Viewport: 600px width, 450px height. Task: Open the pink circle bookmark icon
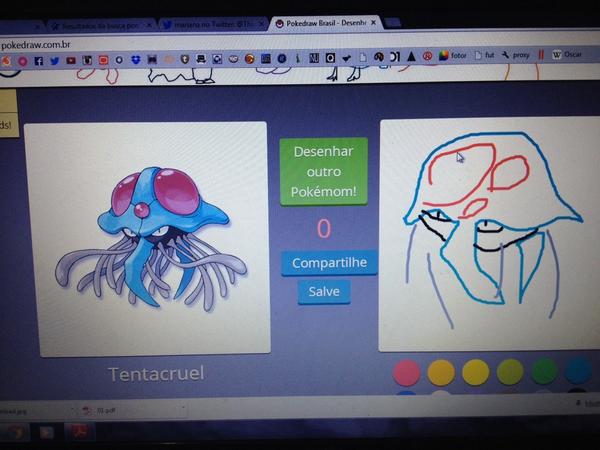point(23,61)
